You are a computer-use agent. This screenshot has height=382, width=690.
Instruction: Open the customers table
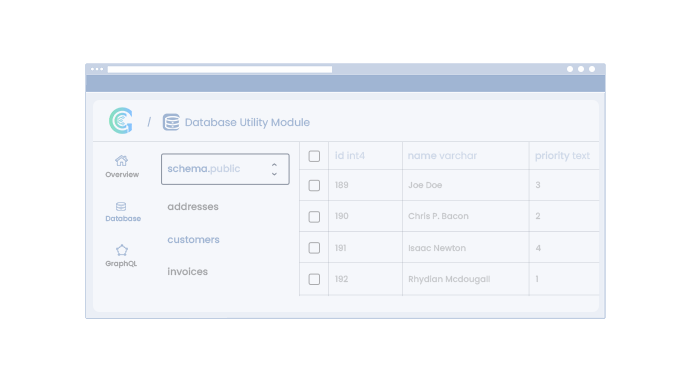193,239
